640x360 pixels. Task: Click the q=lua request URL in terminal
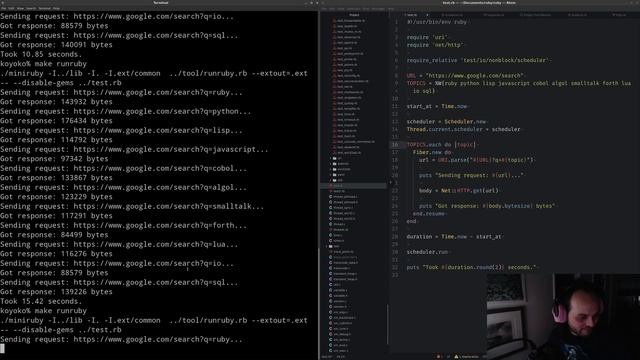coord(156,244)
